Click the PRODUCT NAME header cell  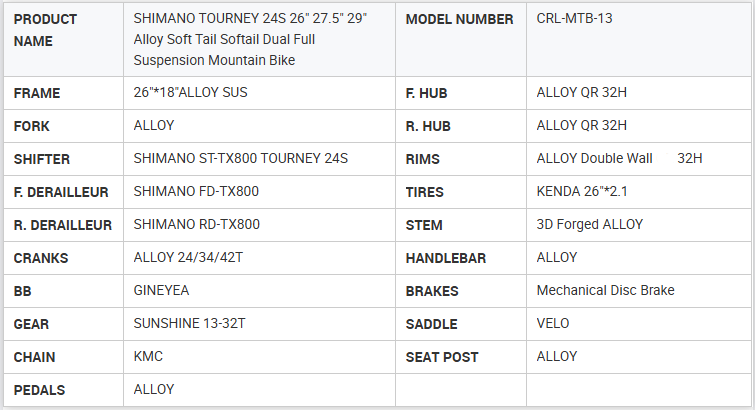(x=46, y=30)
